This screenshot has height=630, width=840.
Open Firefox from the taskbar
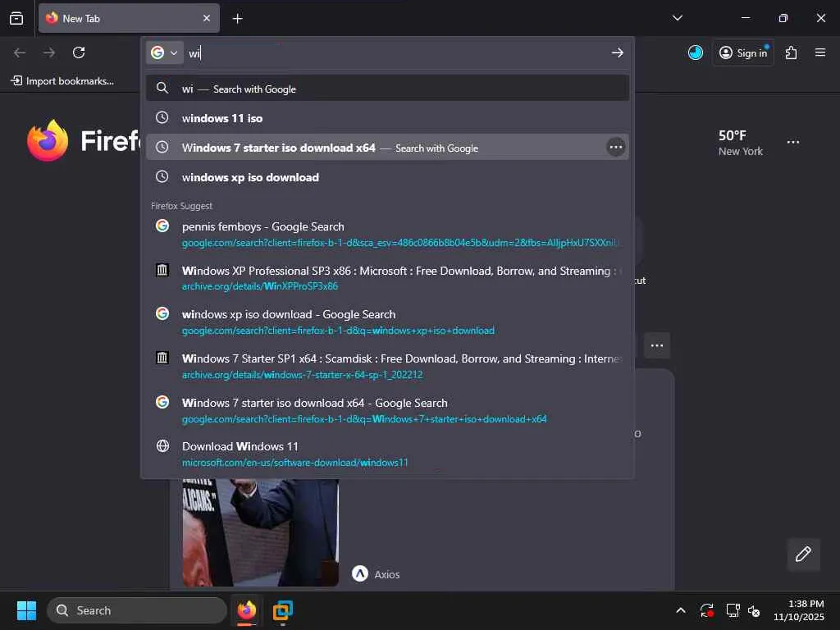click(246, 610)
